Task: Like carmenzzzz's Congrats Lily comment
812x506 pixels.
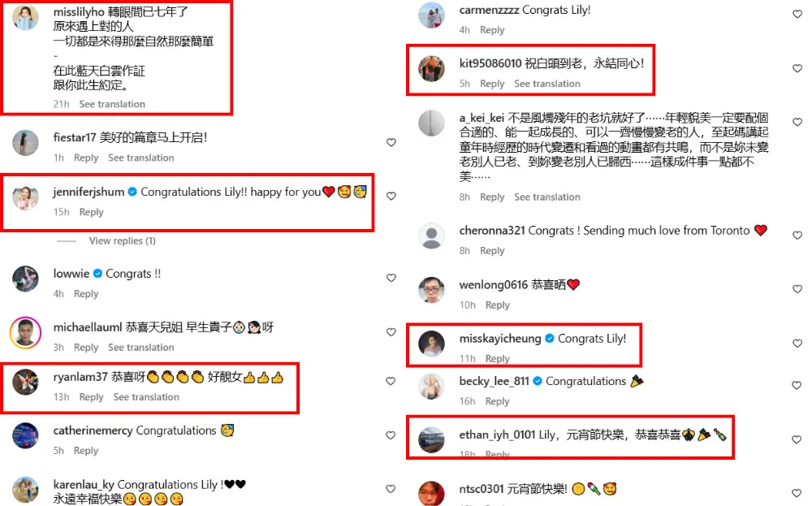Action: 797,15
